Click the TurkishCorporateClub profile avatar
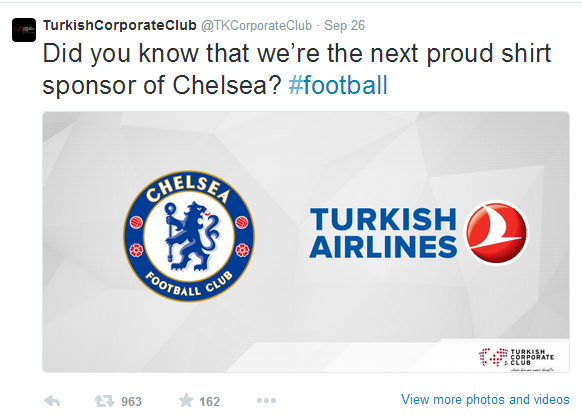 pos(24,30)
